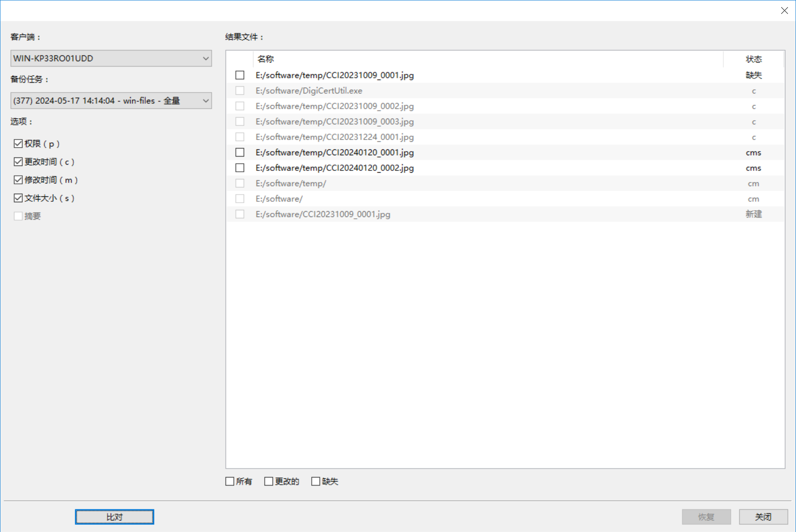Click the 比对 compare button

point(114,517)
